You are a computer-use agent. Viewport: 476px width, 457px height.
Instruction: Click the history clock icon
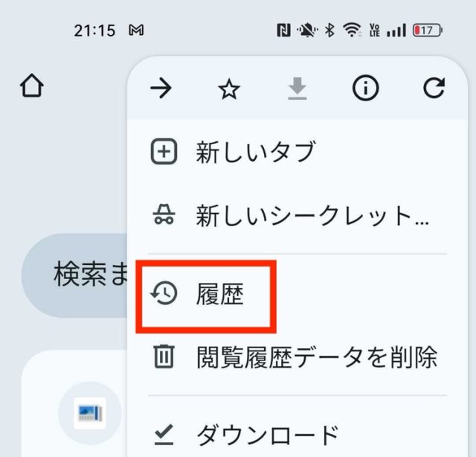(164, 293)
